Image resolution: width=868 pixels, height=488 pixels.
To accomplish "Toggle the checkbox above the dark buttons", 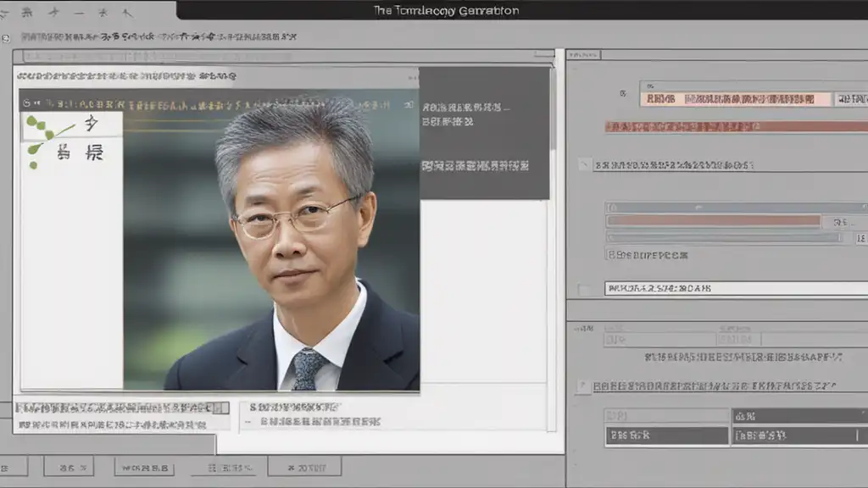I will point(582,386).
